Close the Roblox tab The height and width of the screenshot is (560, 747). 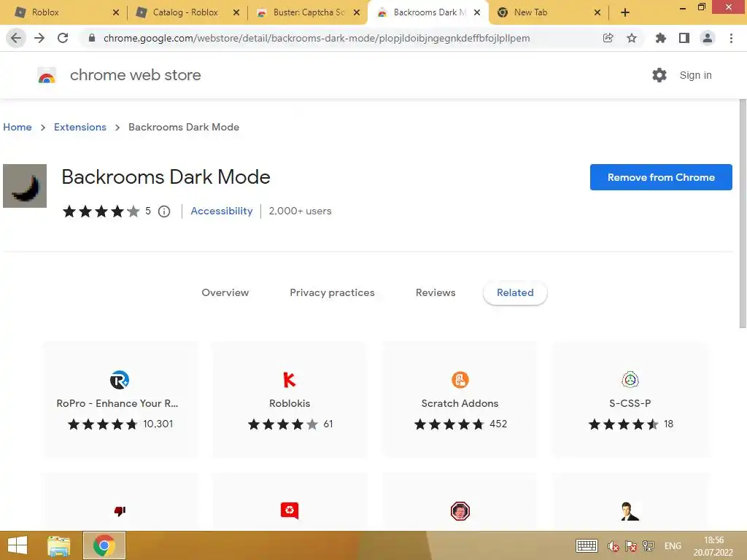tap(116, 13)
